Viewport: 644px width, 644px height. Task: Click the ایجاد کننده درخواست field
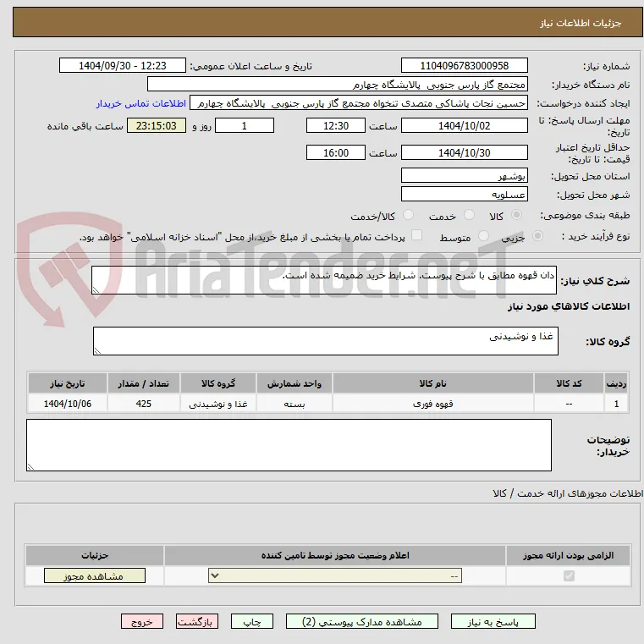point(359,103)
